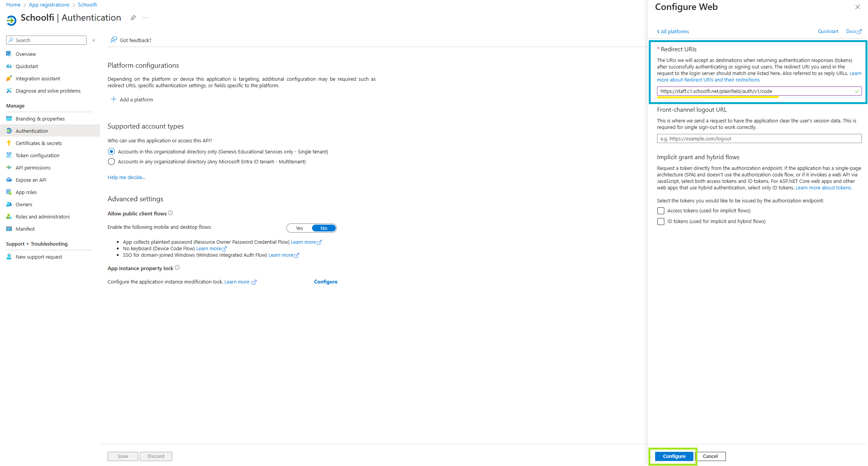The width and height of the screenshot is (868, 466).
Task: Go back to All platforms
Action: point(673,31)
